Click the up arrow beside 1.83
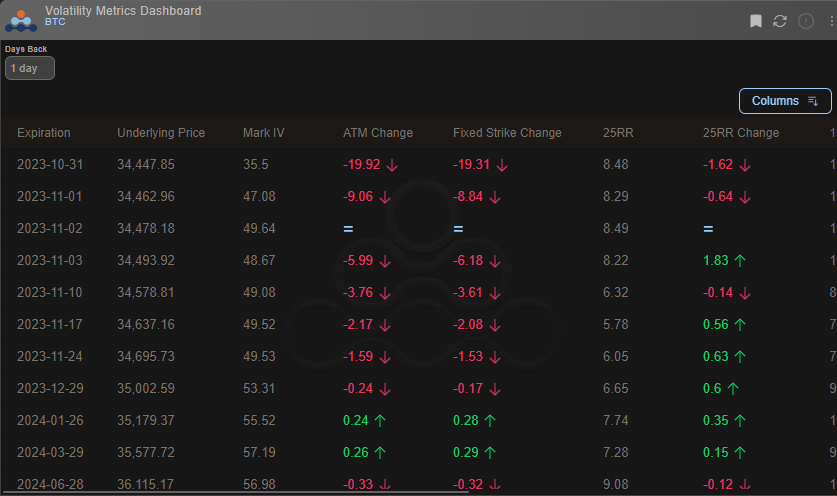 [x=740, y=261]
